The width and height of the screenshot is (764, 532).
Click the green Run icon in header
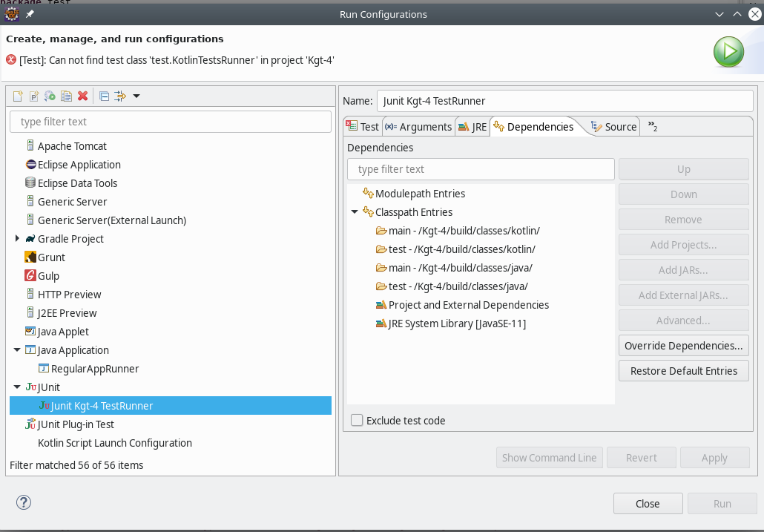728,52
